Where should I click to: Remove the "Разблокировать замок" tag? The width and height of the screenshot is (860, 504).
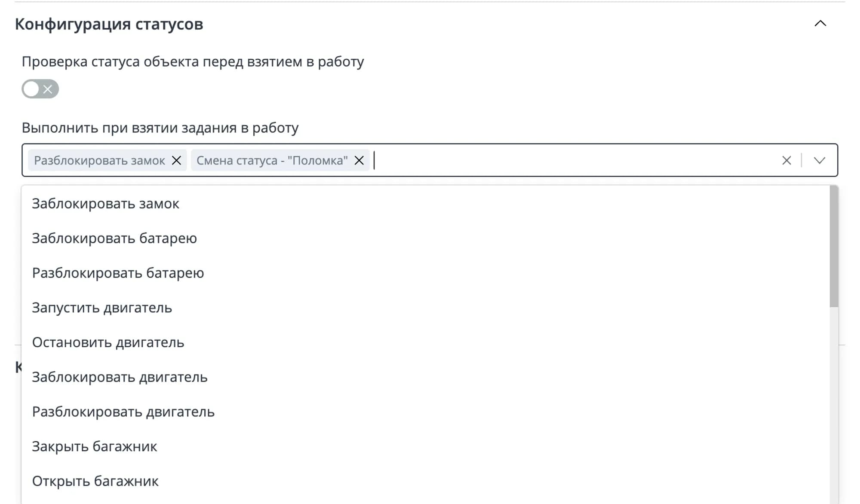pos(176,160)
